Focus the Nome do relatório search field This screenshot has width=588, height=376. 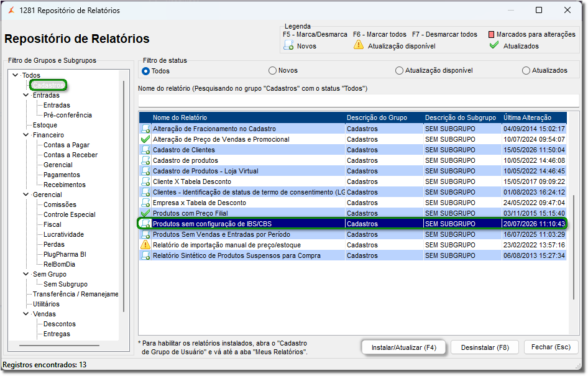pos(358,101)
